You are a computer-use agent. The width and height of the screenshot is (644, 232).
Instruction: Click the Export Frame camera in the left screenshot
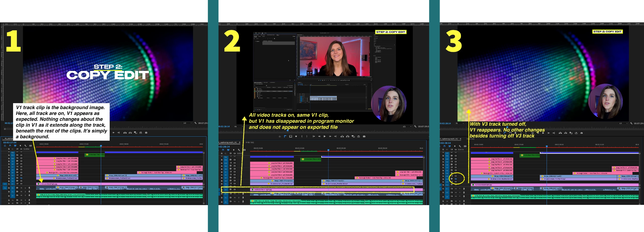[146, 133]
